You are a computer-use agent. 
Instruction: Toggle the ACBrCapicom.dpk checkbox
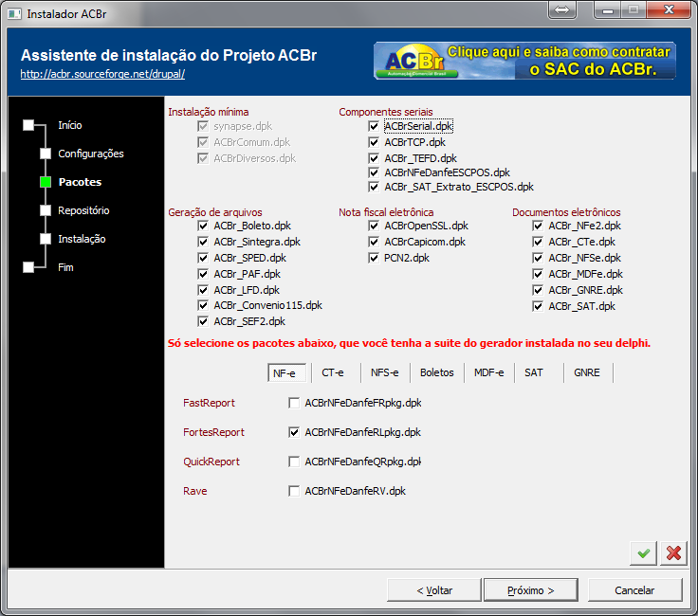click(374, 242)
